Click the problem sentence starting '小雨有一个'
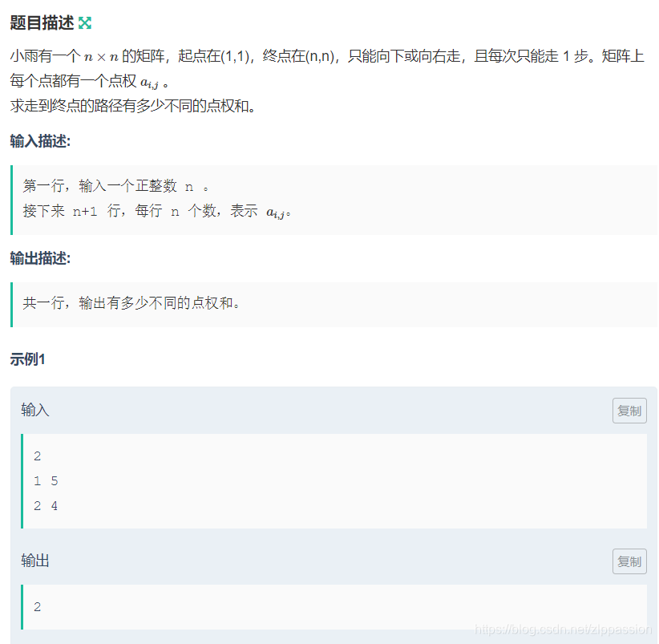Viewport: 659px width, 644px height. 327,68
